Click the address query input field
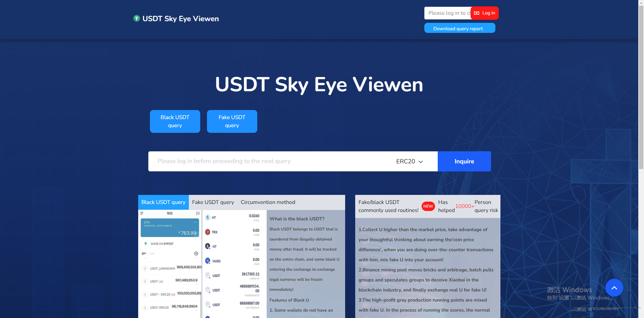 (x=268, y=161)
